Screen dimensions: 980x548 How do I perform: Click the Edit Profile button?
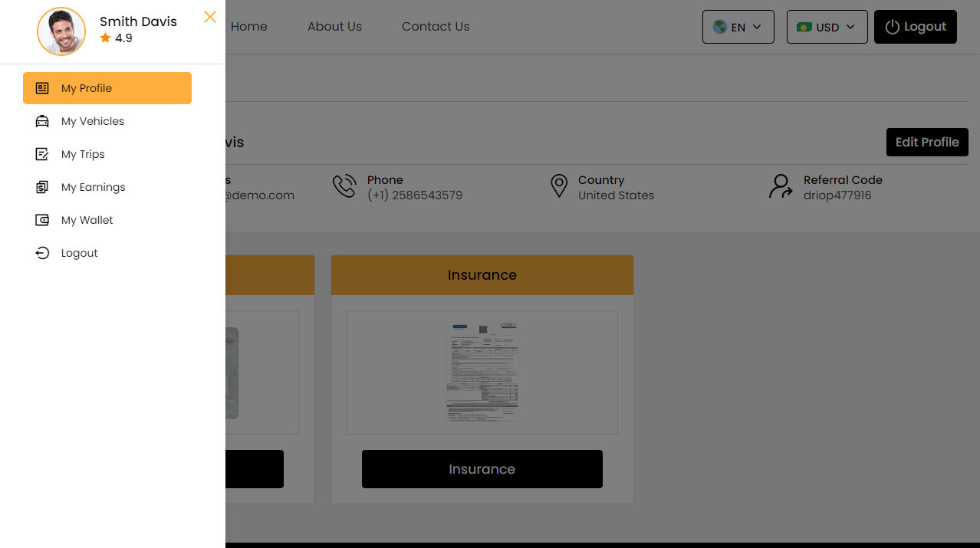[926, 142]
